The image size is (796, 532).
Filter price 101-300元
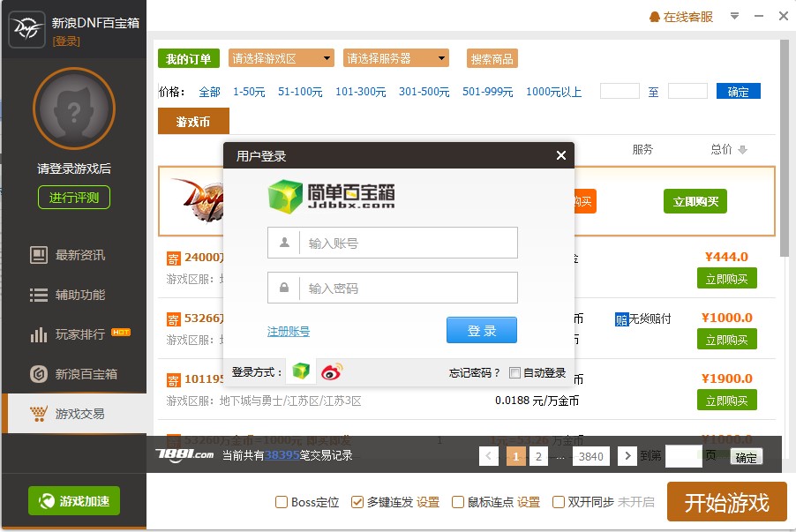(360, 92)
